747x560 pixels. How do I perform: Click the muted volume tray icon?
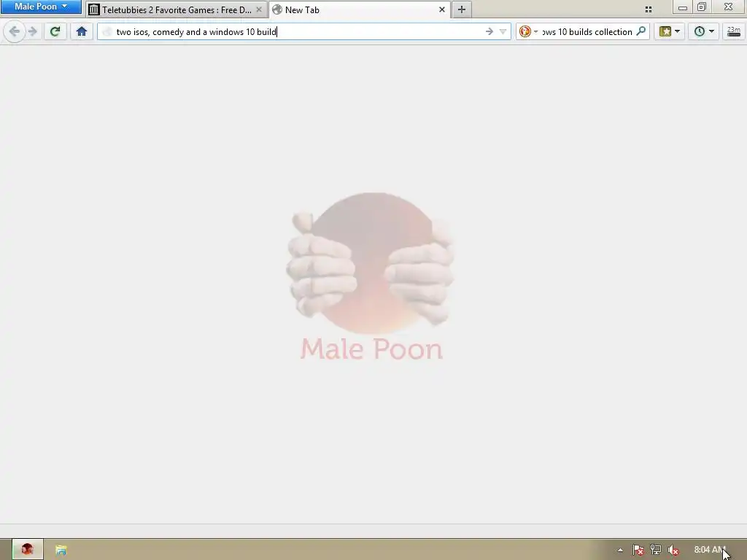[673, 550]
